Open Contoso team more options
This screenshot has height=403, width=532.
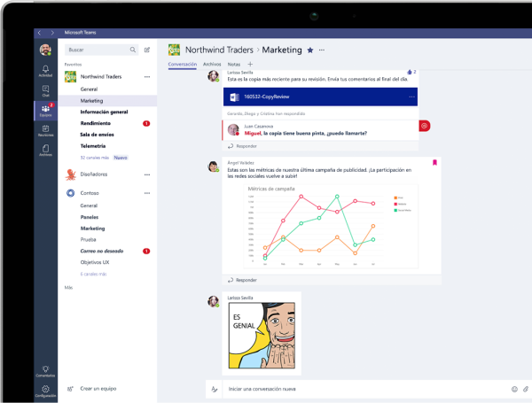147,193
